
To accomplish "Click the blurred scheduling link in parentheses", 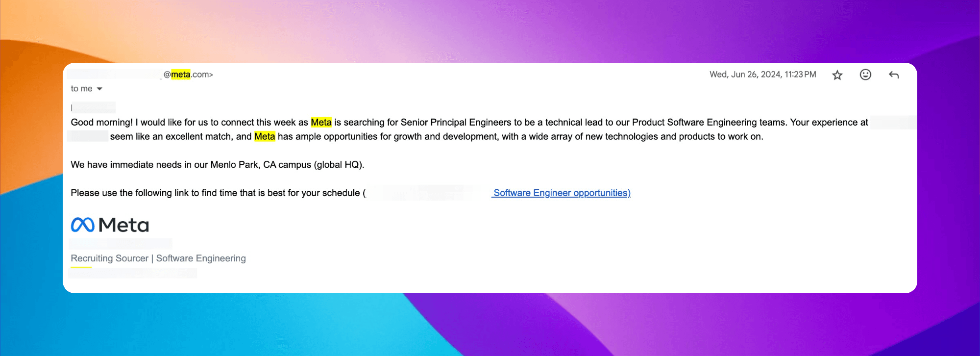I will pyautogui.click(x=426, y=193).
